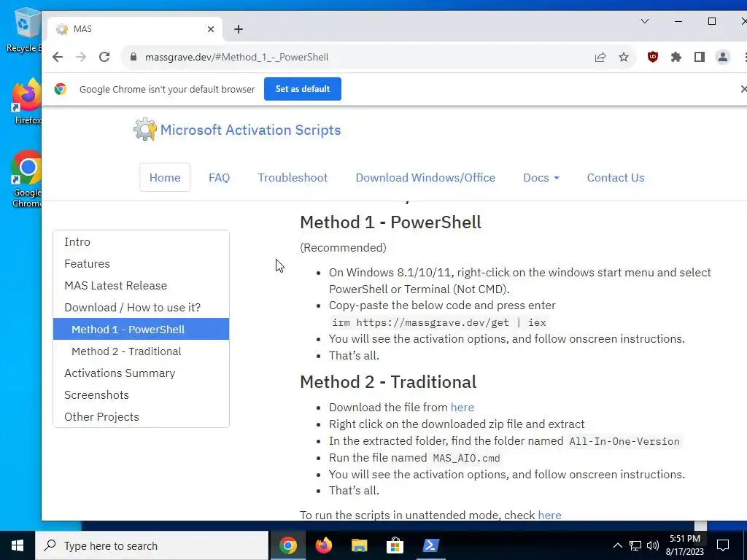Jump to Intro in sidebar

click(x=141, y=242)
